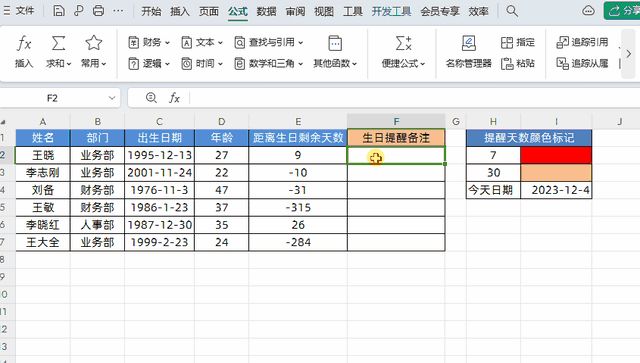
Task: Open the 查找与引用 functions dropdown
Action: click(x=269, y=42)
